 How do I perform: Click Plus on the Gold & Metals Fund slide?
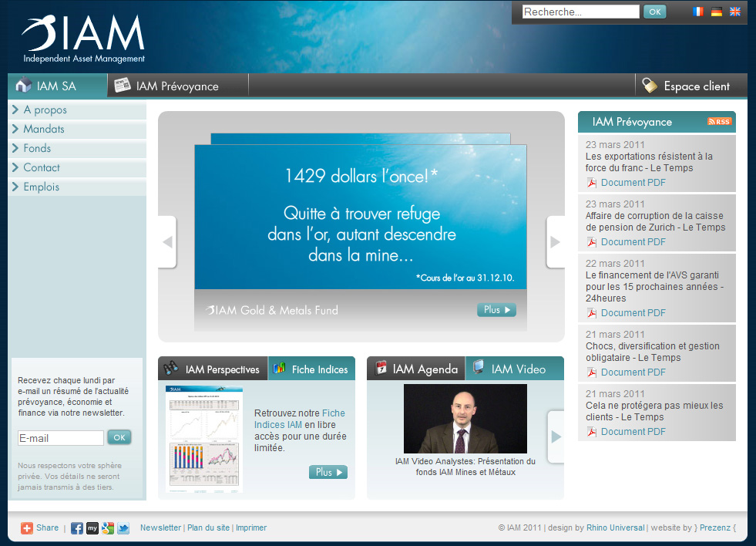click(496, 310)
